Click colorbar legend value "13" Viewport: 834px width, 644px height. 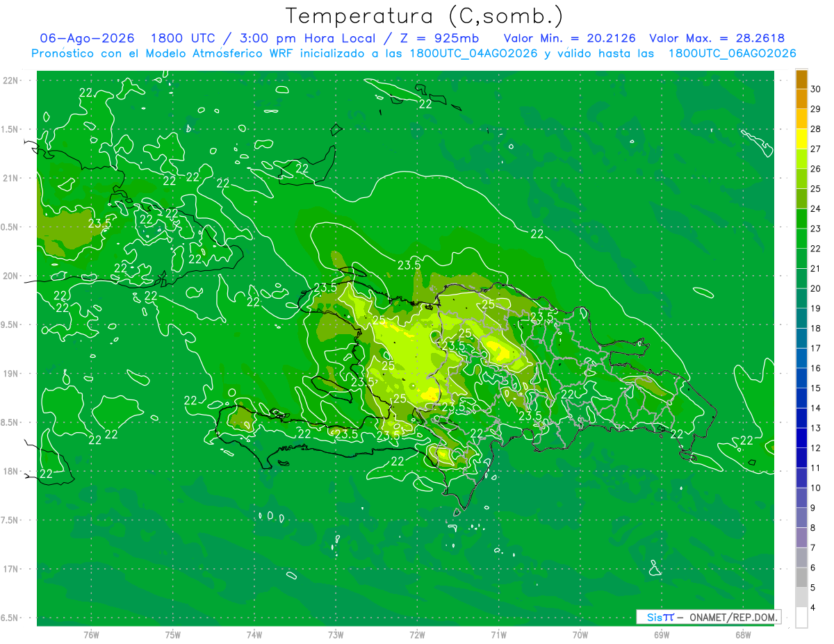(816, 428)
